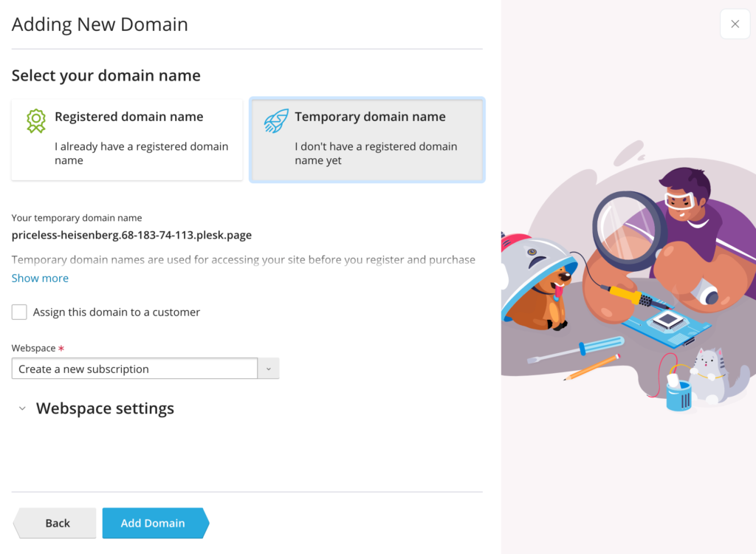
Task: Click the Webspace settings heading
Action: [x=105, y=408]
